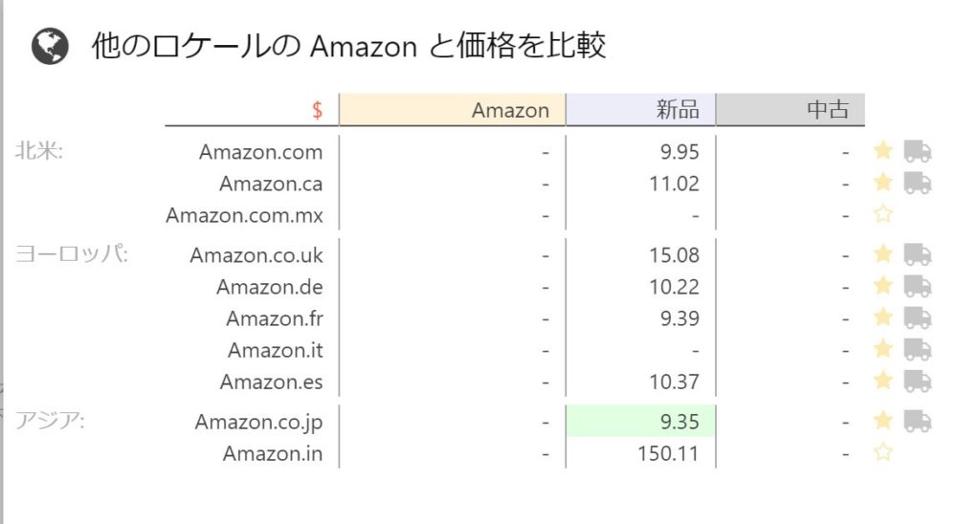Click the star icon for Amazon.it

[x=882, y=348]
